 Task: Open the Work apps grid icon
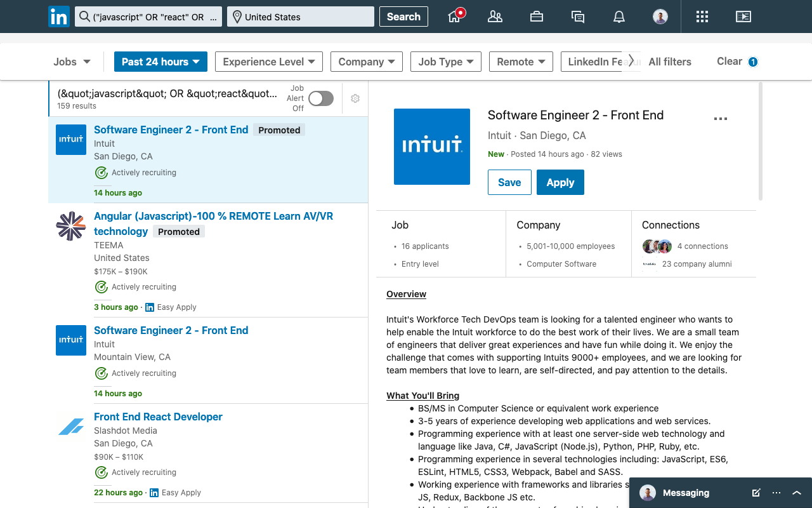coord(702,17)
